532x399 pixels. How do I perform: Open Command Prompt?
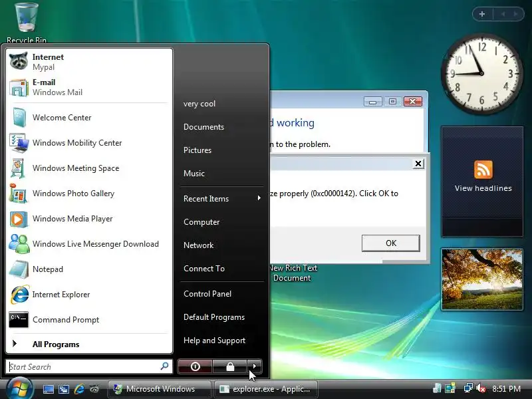click(x=89, y=320)
